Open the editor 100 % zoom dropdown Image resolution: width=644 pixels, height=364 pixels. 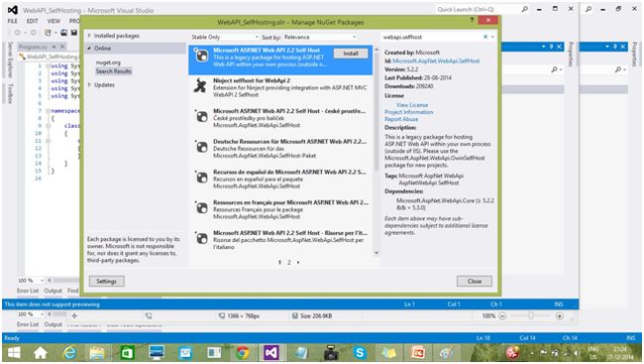pyautogui.click(x=42, y=280)
